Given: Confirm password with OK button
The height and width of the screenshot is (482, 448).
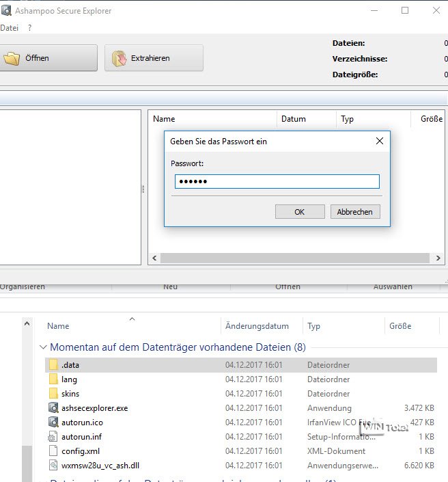Looking at the screenshot, I should [x=300, y=212].
